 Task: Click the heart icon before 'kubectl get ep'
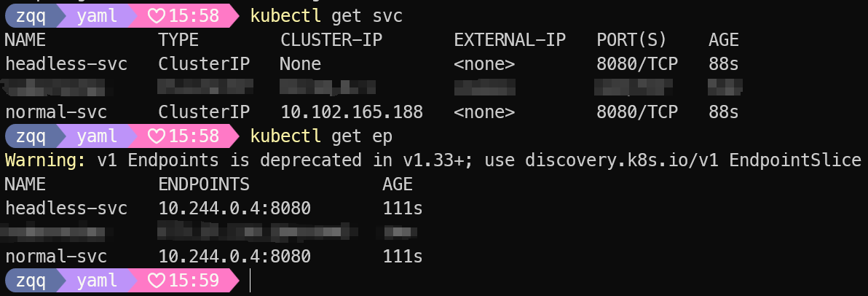pyautogui.click(x=157, y=136)
